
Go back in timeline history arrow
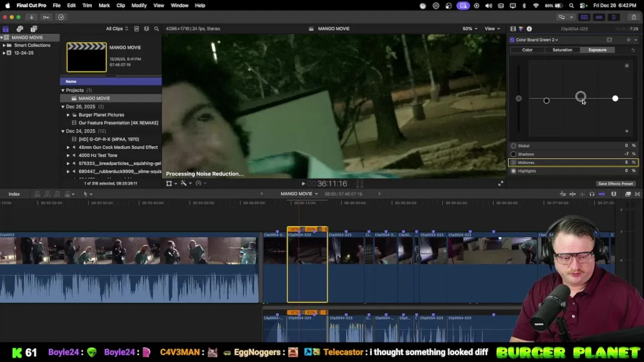click(x=262, y=194)
